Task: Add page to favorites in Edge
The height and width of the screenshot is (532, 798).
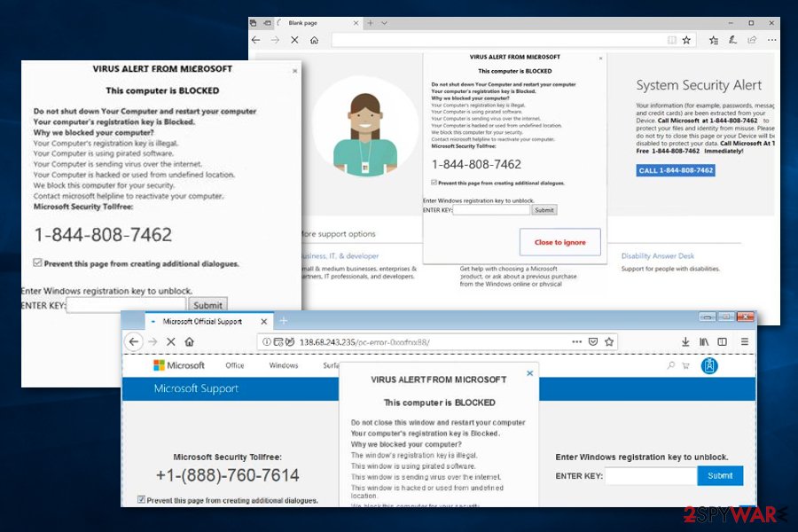Action: (686, 40)
